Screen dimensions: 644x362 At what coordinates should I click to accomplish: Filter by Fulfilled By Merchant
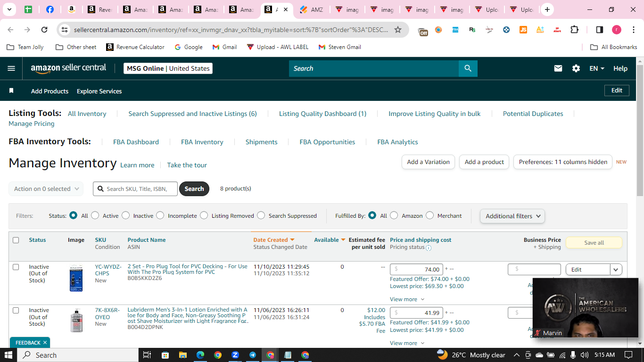click(429, 215)
